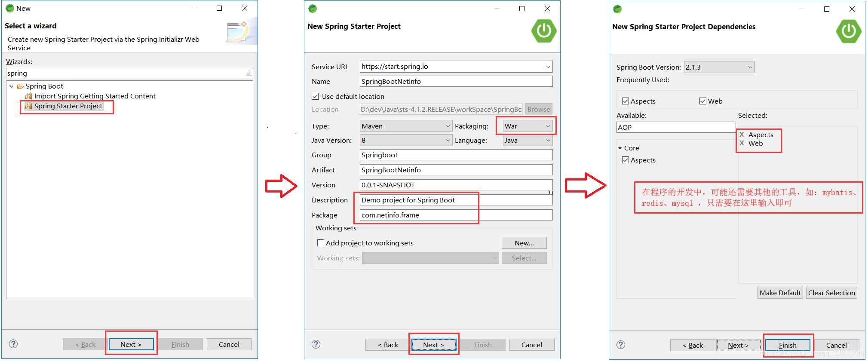Open the Service URL dropdown
The width and height of the screenshot is (868, 361).
[x=548, y=67]
